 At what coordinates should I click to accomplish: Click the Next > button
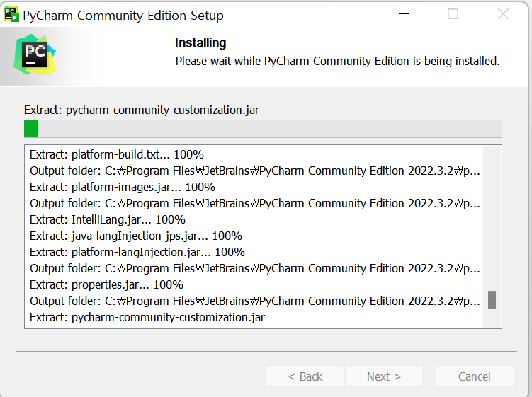[384, 376]
